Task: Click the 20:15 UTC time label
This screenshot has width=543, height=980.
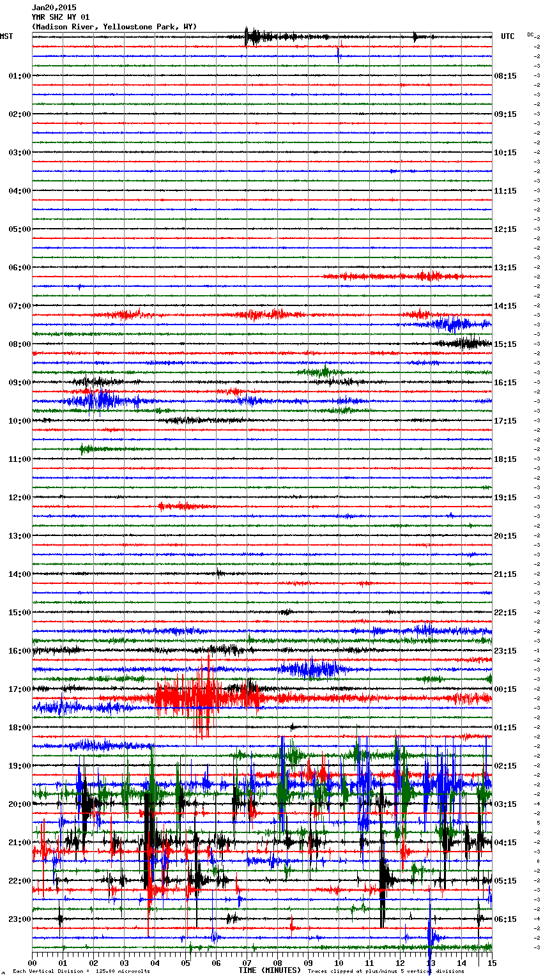Action: 505,536
